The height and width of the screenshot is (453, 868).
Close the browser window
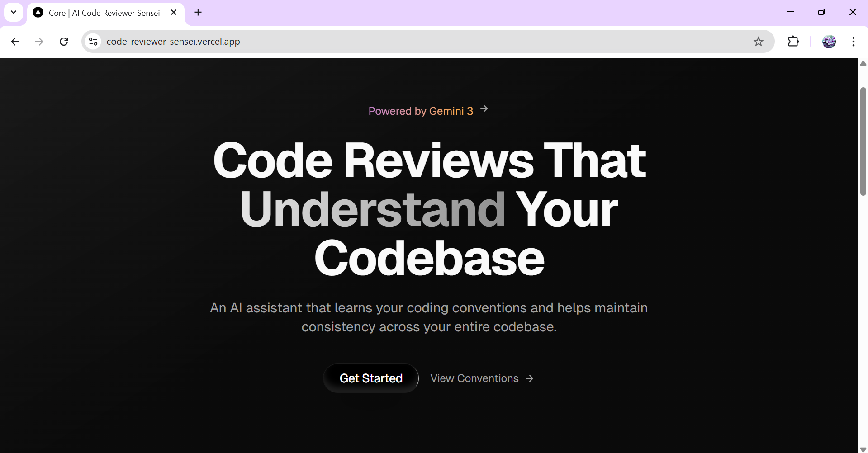pos(853,12)
